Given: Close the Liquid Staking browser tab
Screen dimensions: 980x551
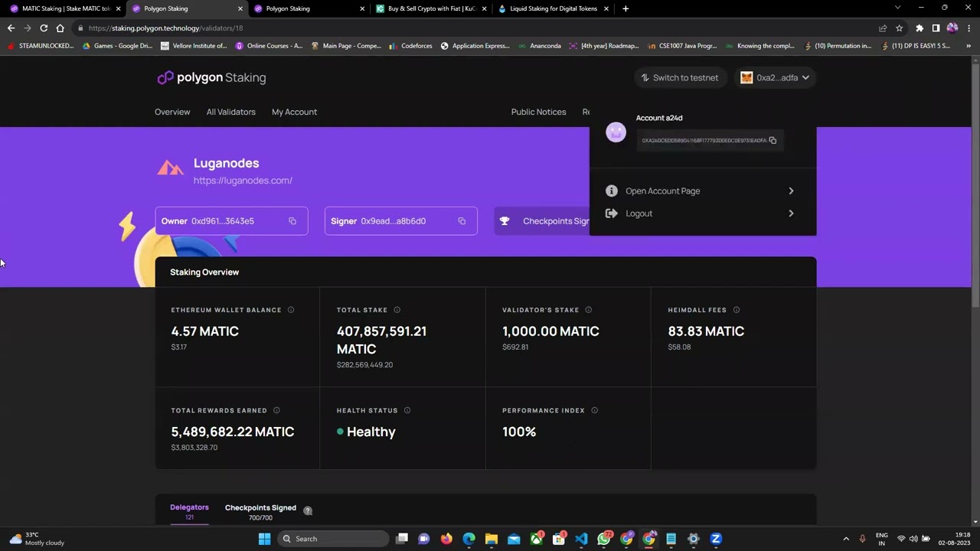Looking at the screenshot, I should [x=606, y=8].
